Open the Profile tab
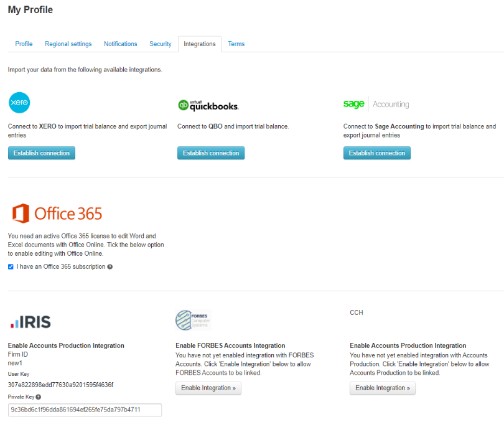 point(24,44)
